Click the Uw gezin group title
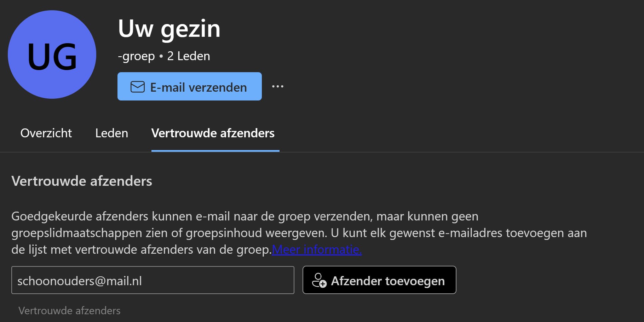Screen dimensions: 644x322 click(169, 28)
